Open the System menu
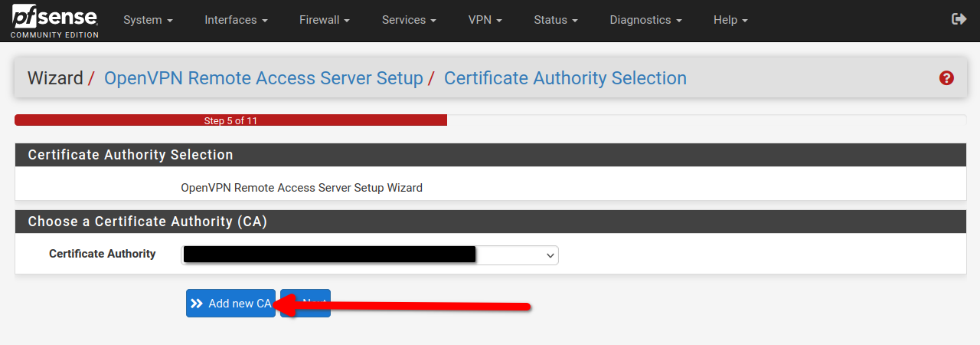 (148, 20)
